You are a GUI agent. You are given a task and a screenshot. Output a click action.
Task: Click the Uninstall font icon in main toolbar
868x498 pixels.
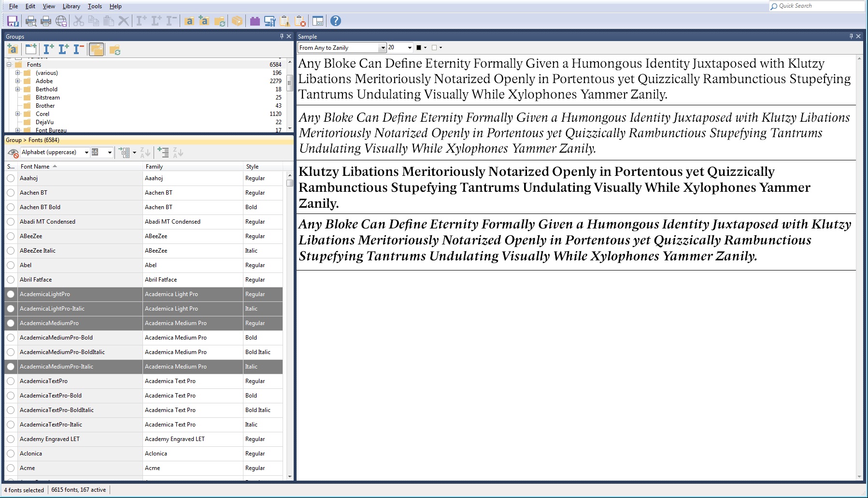point(171,21)
